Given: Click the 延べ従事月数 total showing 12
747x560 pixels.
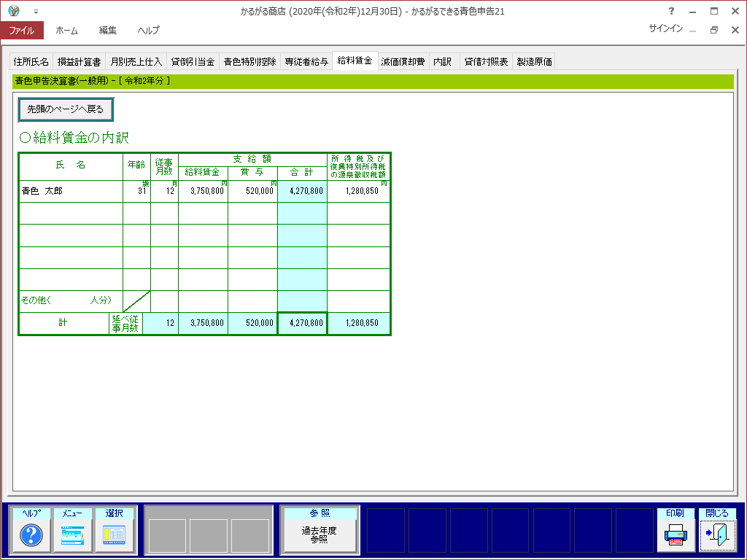Looking at the screenshot, I should point(160,323).
